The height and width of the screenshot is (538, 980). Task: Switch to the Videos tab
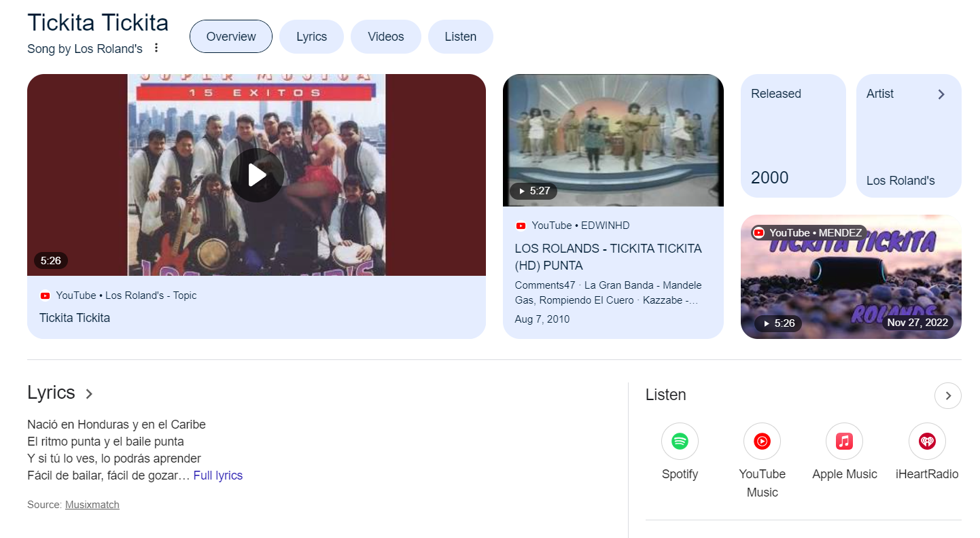[386, 37]
